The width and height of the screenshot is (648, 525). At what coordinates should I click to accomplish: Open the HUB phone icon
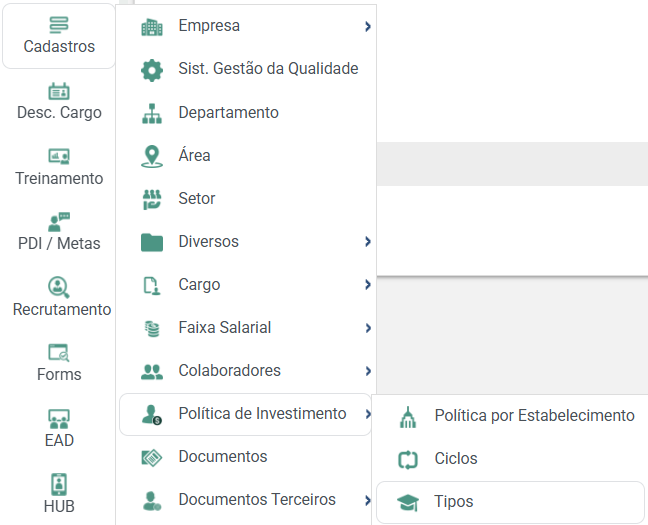point(59,484)
